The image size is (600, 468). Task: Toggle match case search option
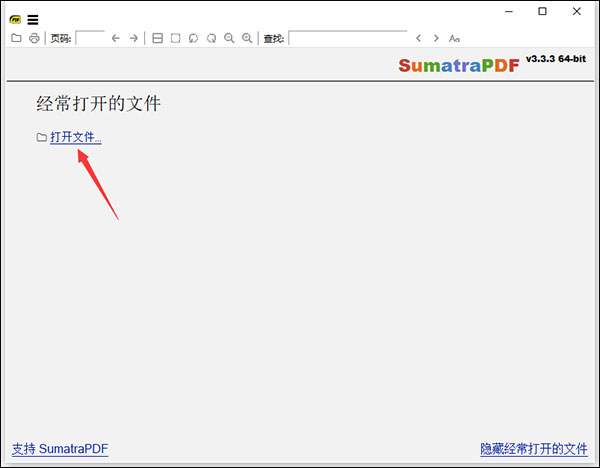(x=454, y=38)
